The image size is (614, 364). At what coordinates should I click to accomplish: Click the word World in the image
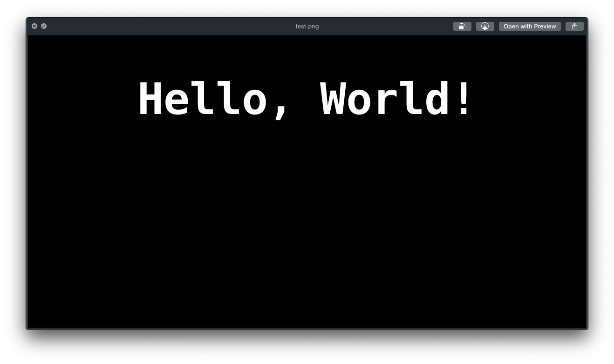tap(385, 99)
